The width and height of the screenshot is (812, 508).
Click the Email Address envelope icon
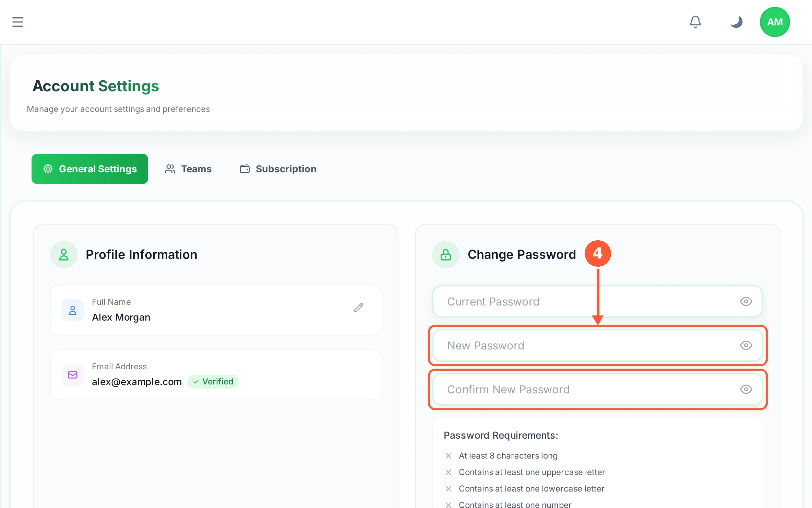(73, 375)
